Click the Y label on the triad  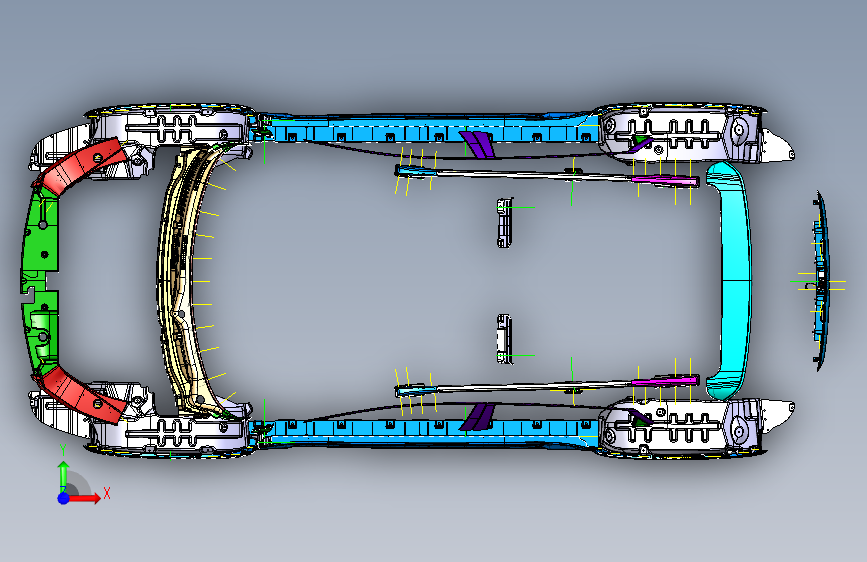63,450
